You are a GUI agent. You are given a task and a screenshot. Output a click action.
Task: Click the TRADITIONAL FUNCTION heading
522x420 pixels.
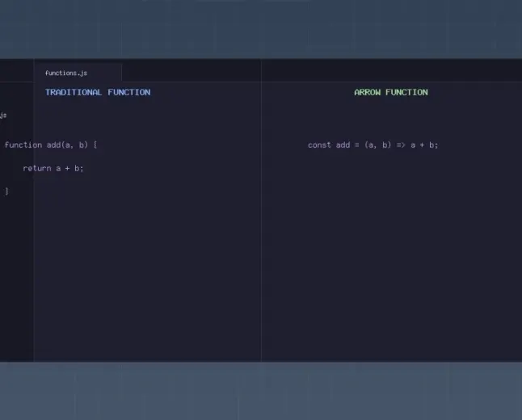point(98,92)
